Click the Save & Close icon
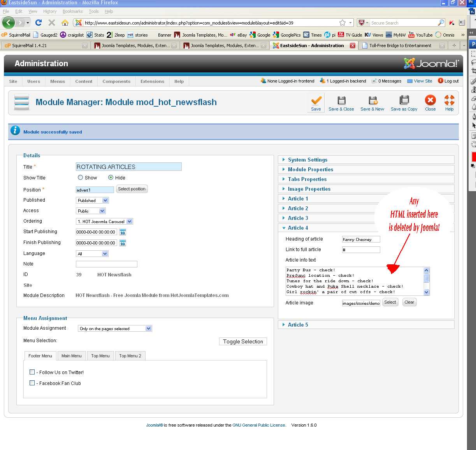This screenshot has width=476, height=450. pos(341,103)
